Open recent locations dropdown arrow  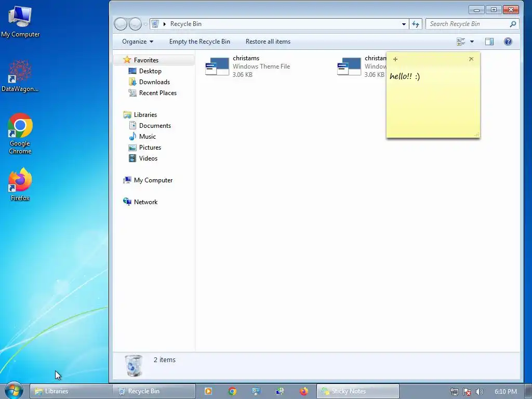click(145, 24)
